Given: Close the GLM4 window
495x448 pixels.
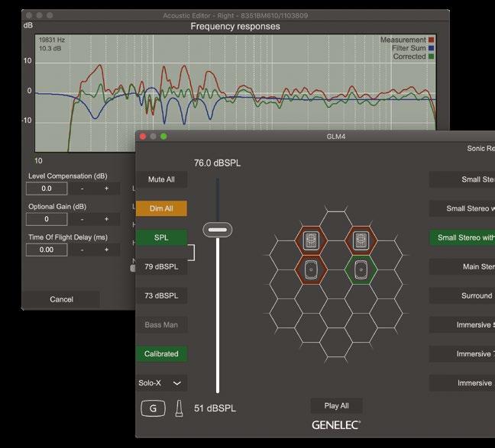Looking at the screenshot, I should (143, 137).
